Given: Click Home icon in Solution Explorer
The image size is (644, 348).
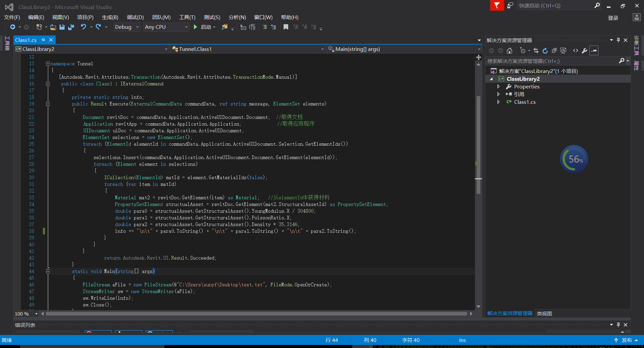Looking at the screenshot, I should tap(509, 51).
